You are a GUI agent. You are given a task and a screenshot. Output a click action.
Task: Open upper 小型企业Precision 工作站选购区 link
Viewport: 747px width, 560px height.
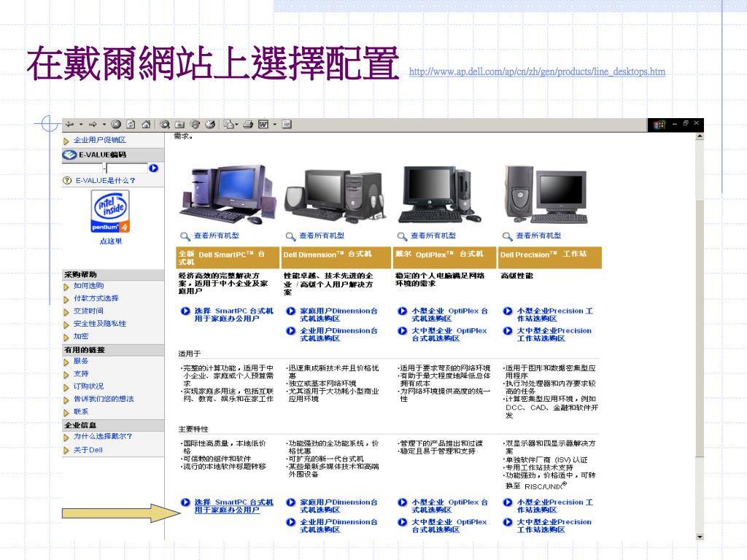[555, 315]
